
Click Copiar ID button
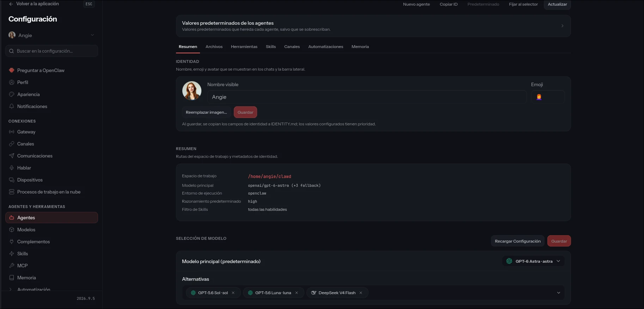point(449,4)
